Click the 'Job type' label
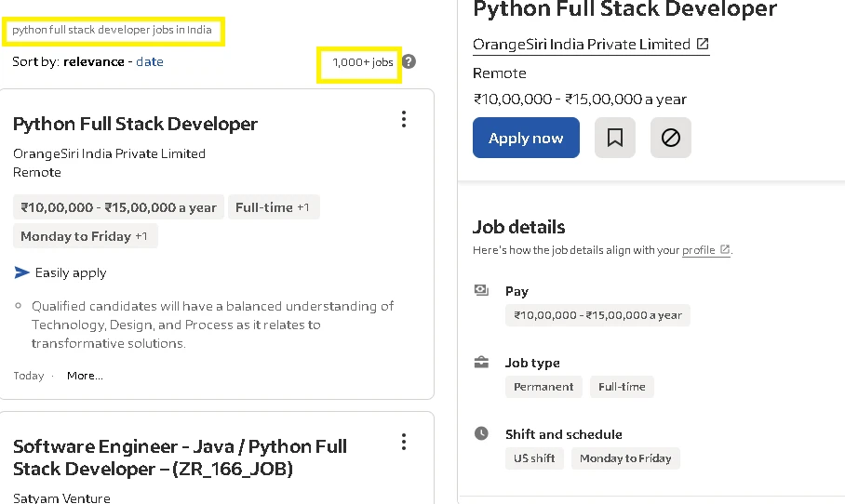The image size is (845, 504). [x=532, y=363]
